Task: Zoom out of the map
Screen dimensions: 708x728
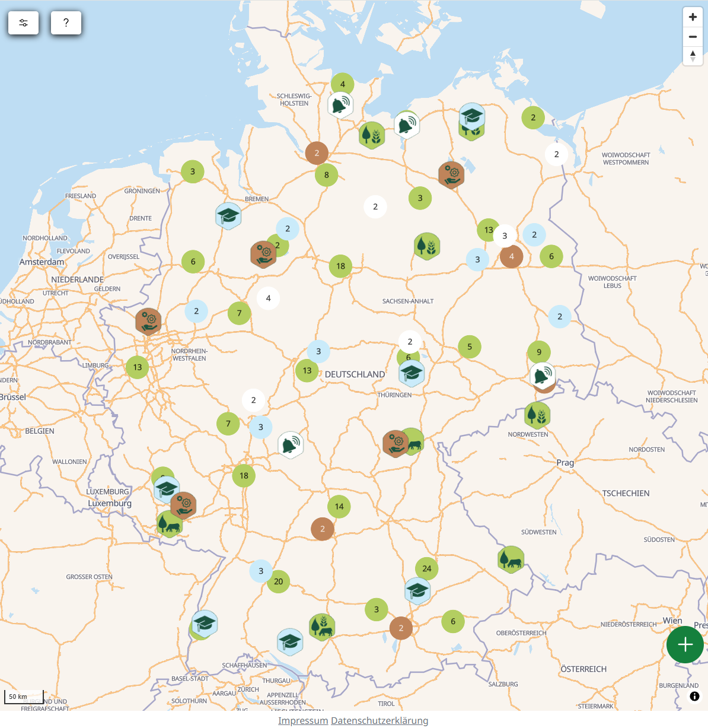Action: click(693, 37)
